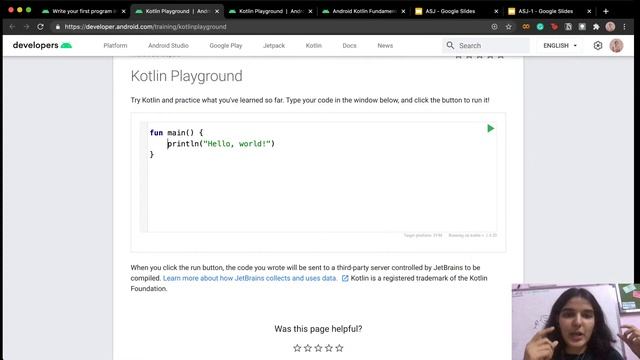Reload the page with the refresh icon
Screen dimensions: 640x360
click(x=40, y=27)
